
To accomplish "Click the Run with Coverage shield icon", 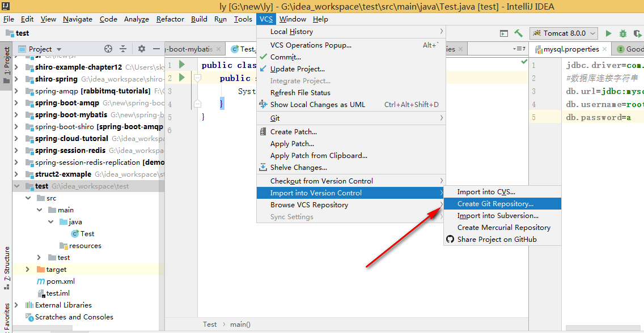I will 638,33.
